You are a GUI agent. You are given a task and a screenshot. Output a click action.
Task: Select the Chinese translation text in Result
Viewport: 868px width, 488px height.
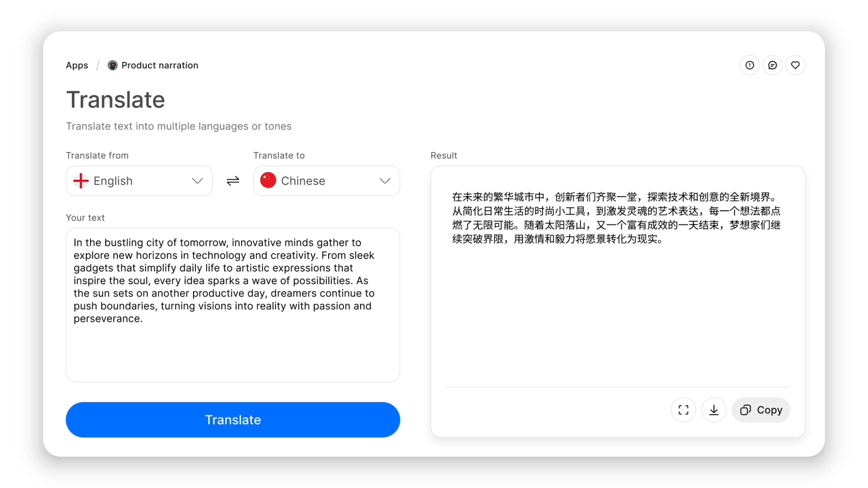pyautogui.click(x=615, y=218)
